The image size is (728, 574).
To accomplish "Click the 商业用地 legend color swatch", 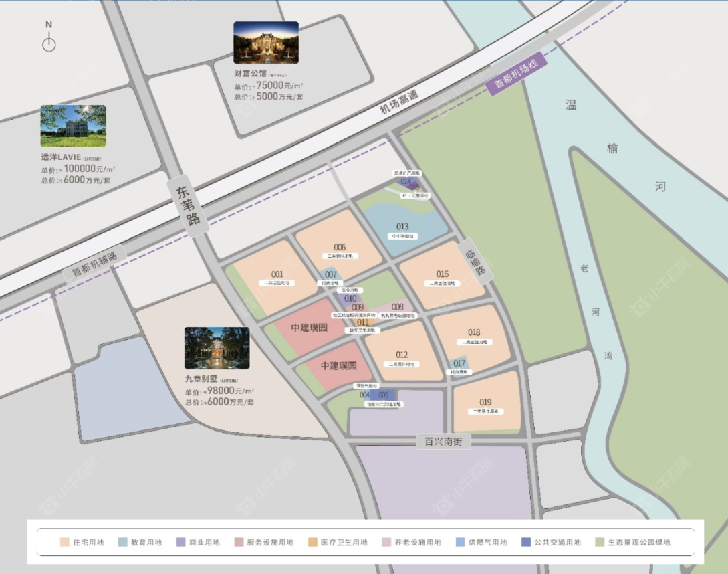I will [x=181, y=542].
